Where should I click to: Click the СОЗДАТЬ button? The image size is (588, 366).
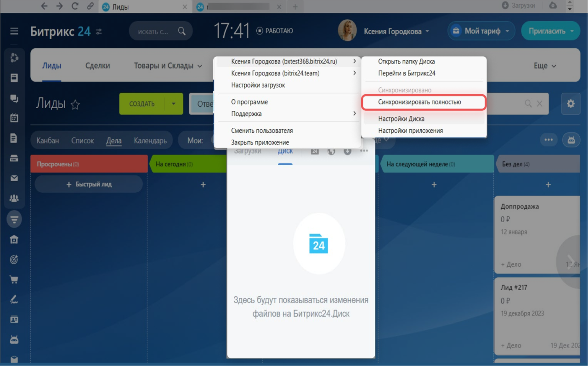point(142,104)
